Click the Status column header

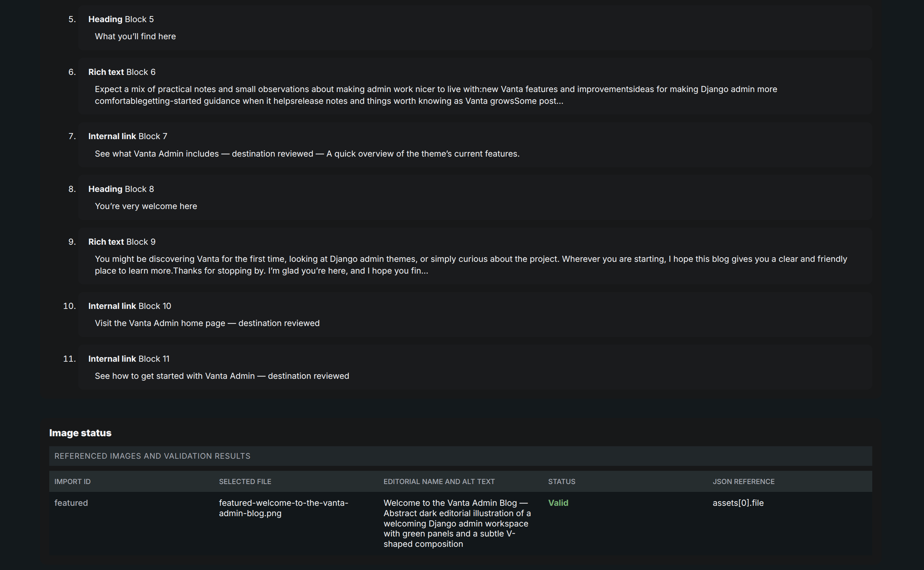point(561,482)
